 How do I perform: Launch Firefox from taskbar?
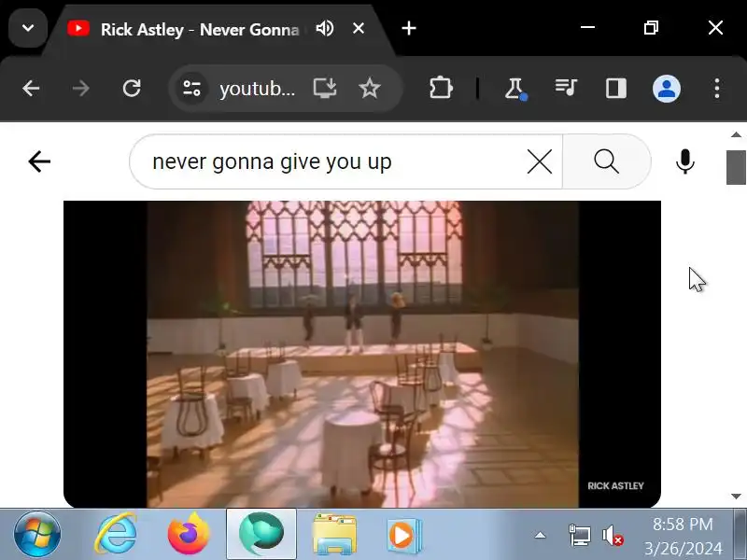(189, 534)
